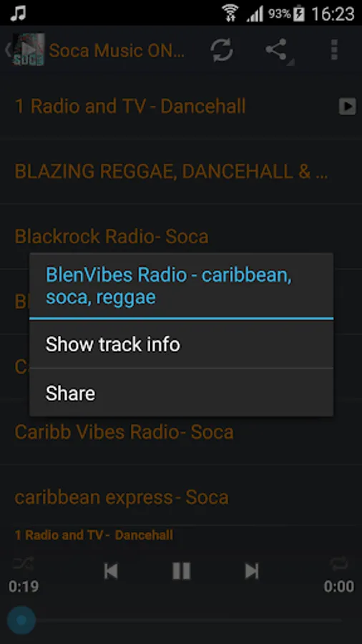Toggle shuffle mode
The width and height of the screenshot is (362, 644).
[24, 563]
